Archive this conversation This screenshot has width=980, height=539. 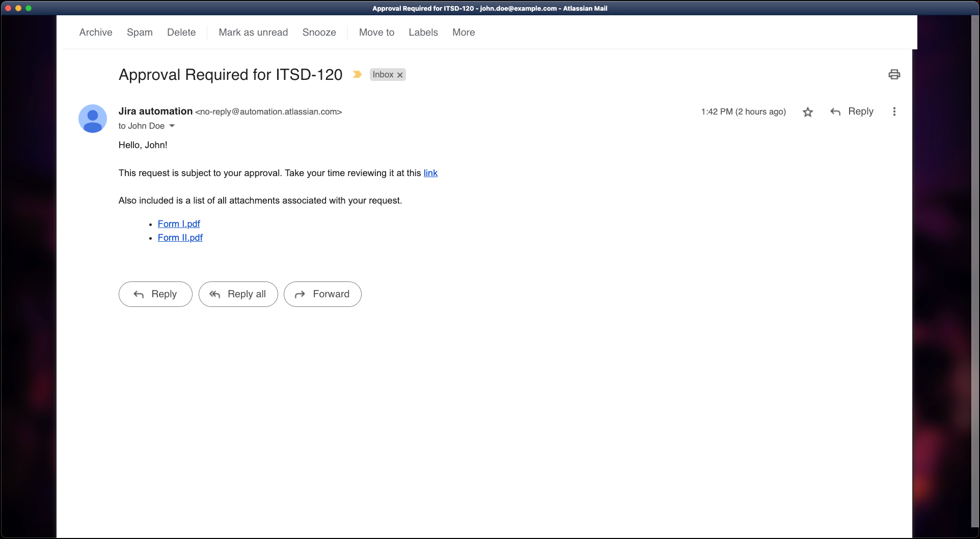pos(96,32)
